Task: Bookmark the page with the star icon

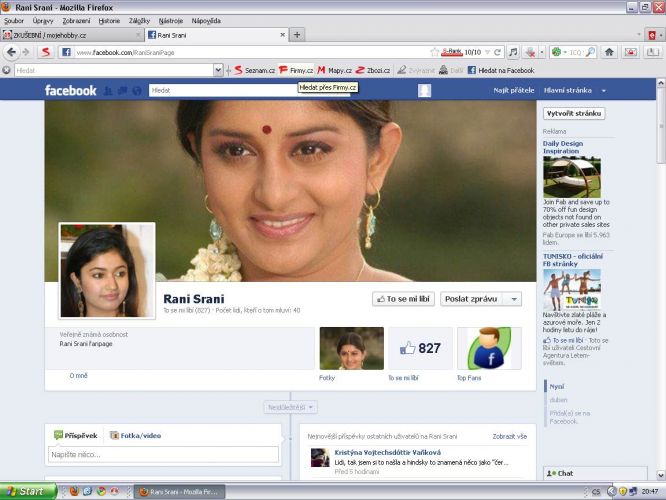Action: click(434, 52)
